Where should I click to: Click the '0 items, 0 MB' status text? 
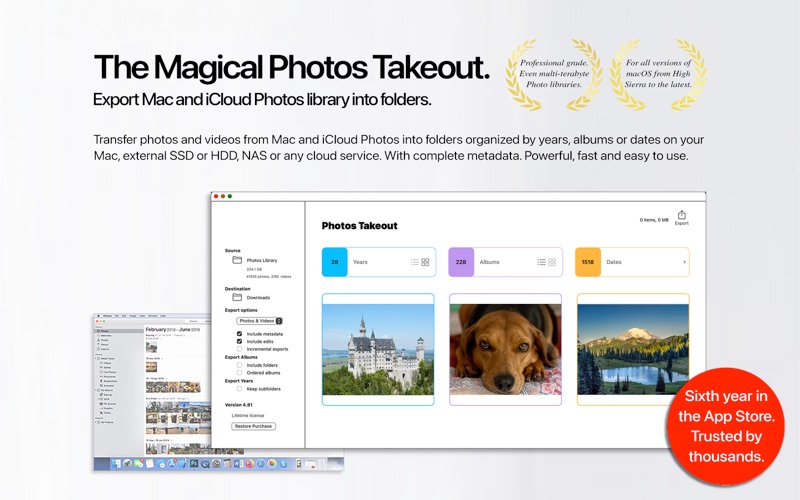point(654,220)
